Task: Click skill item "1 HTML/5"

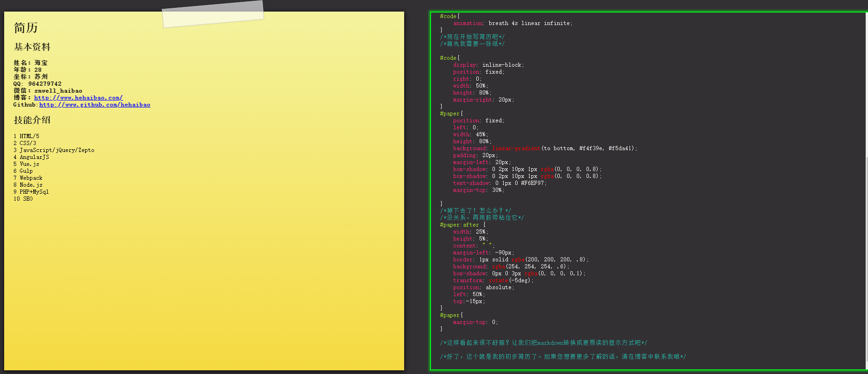Action: [x=26, y=136]
